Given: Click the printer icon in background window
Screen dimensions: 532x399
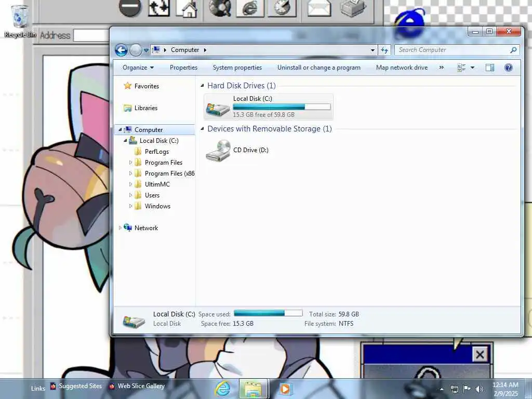Looking at the screenshot, I should pos(353,7).
